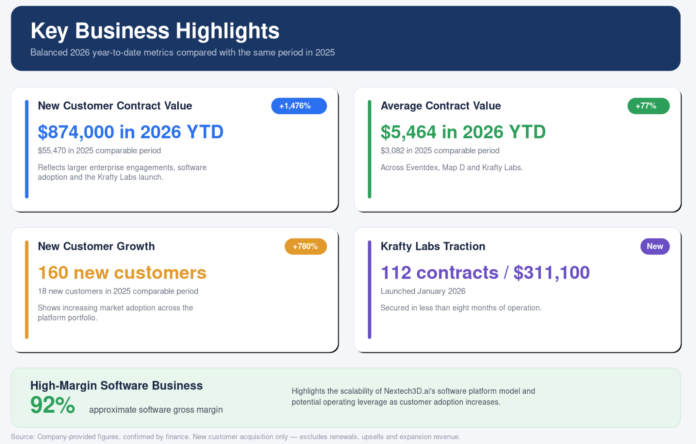The height and width of the screenshot is (444, 696).
Task: Select the New Customer Growth heading
Action: tap(96, 246)
